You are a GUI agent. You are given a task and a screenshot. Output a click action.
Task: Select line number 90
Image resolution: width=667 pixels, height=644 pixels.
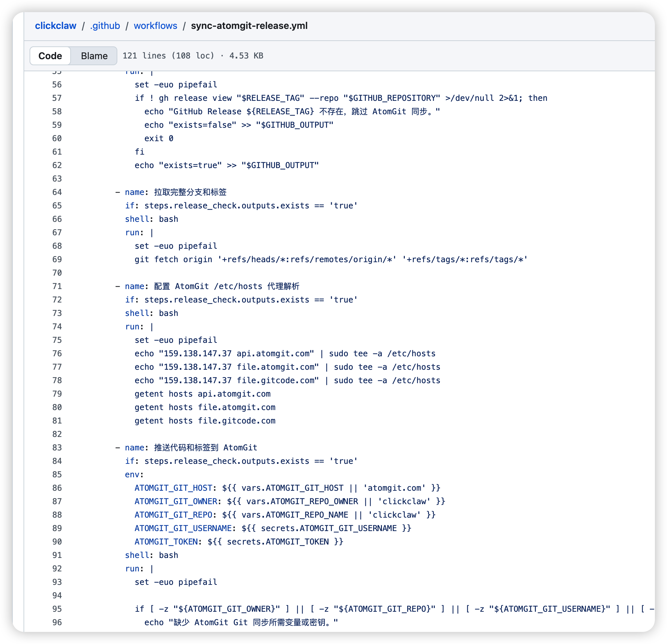(x=57, y=542)
